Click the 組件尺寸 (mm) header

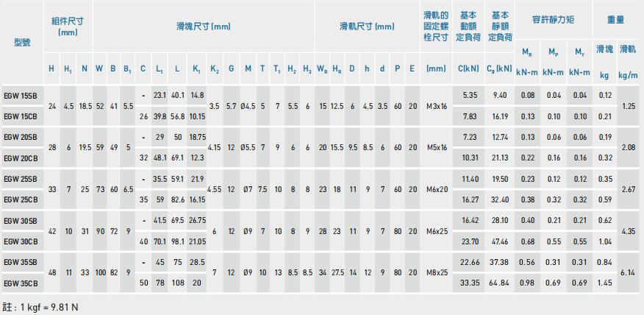(67, 26)
